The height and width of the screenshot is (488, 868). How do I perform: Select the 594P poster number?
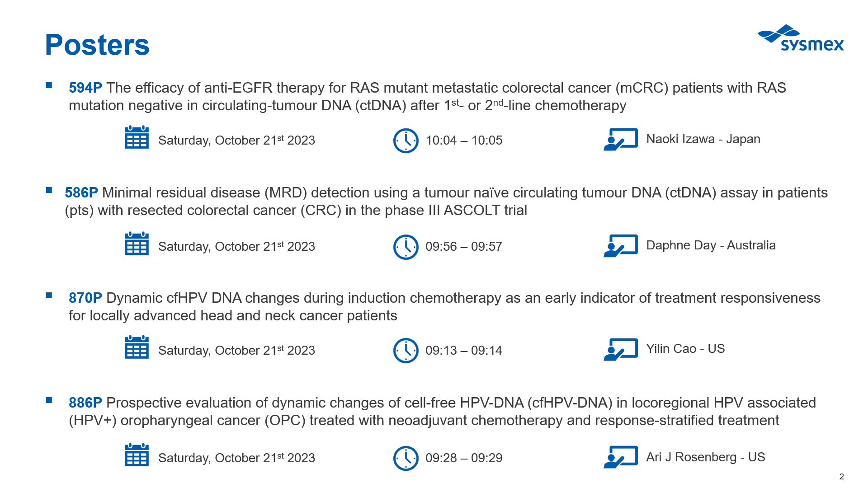pyautogui.click(x=85, y=88)
